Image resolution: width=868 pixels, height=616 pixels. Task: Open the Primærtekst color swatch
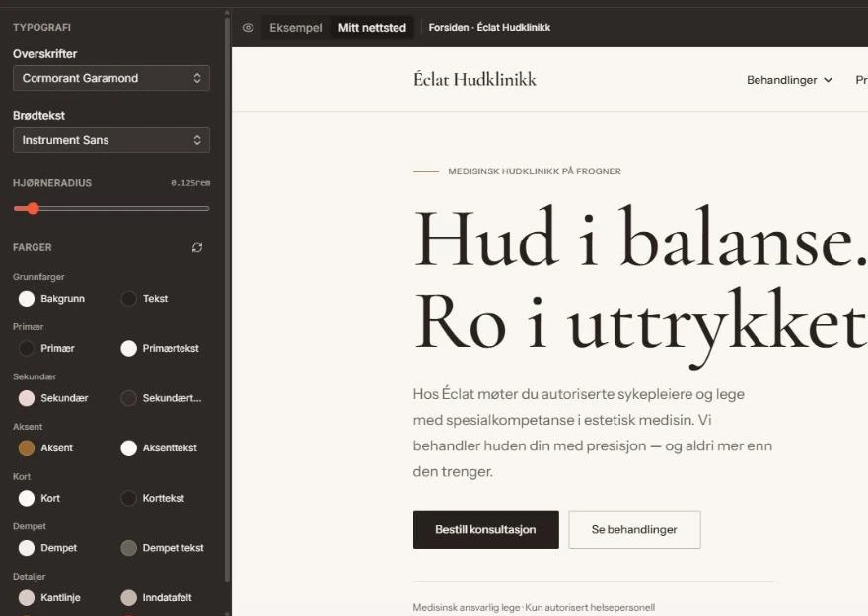click(x=128, y=348)
